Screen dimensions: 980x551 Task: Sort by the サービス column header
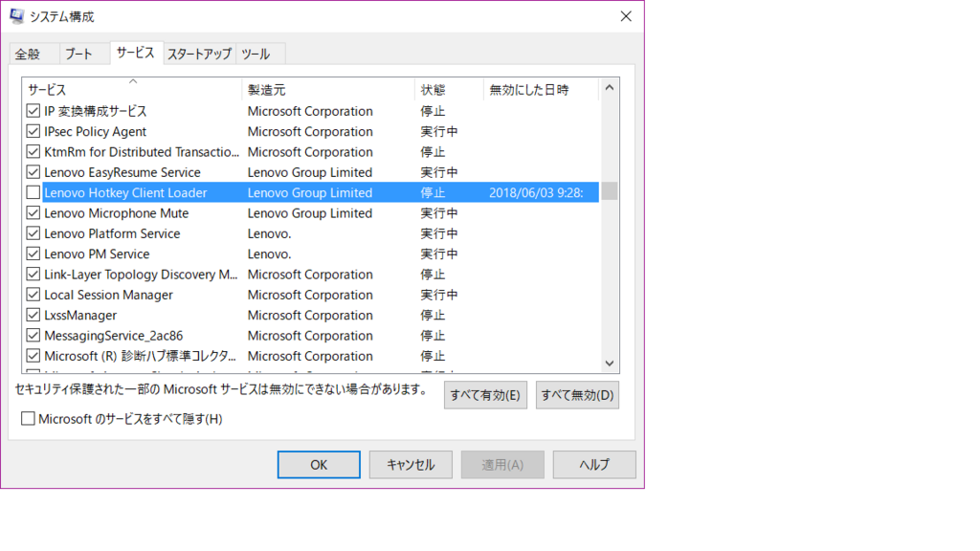pos(132,90)
